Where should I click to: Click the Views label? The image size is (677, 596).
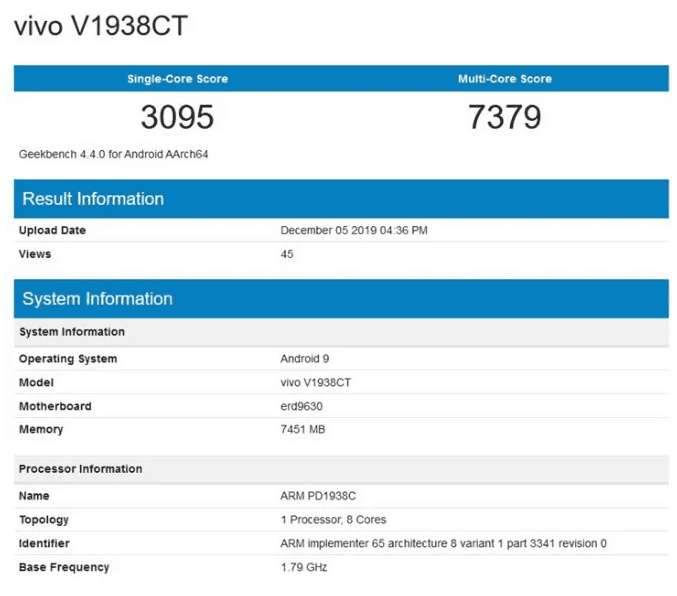pos(35,254)
